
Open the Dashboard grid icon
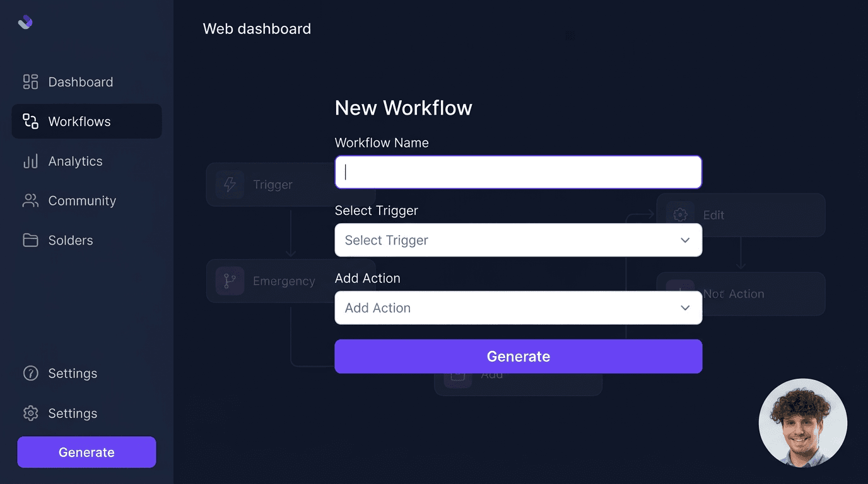click(30, 81)
